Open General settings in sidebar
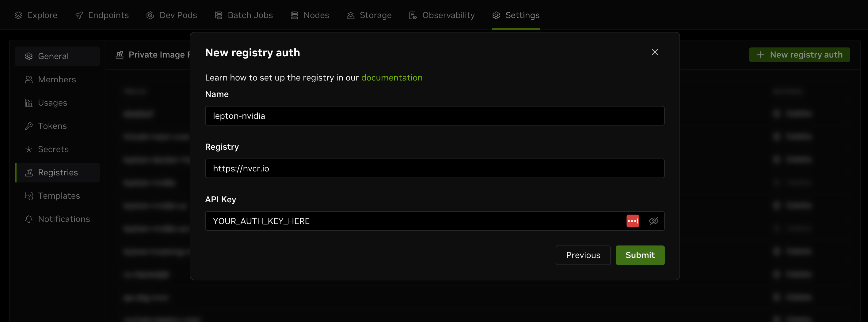Image resolution: width=868 pixels, height=322 pixels. pos(57,56)
